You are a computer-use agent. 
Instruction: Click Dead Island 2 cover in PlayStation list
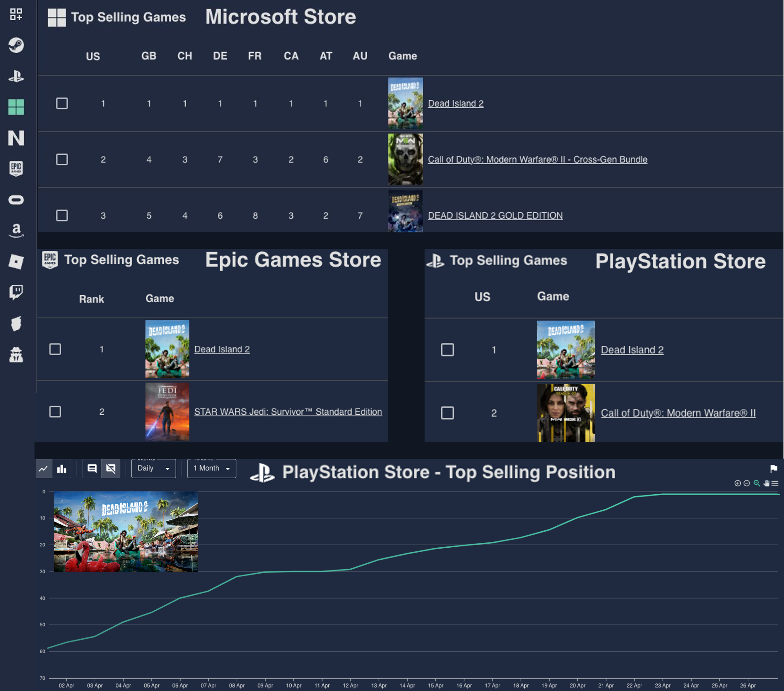pos(565,349)
